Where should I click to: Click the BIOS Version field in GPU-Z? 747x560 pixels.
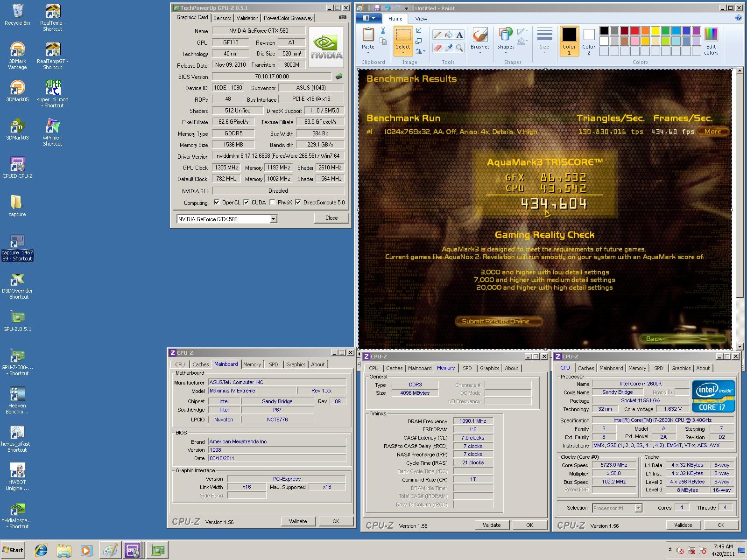point(272,76)
